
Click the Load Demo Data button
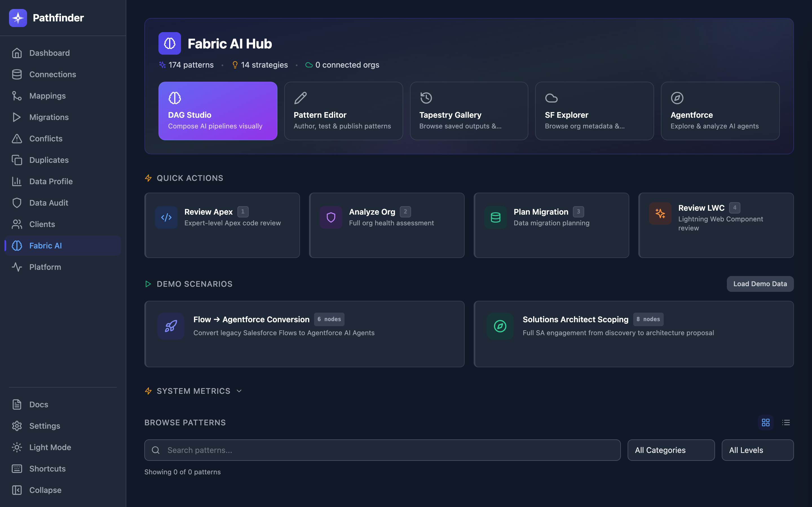[x=760, y=284]
